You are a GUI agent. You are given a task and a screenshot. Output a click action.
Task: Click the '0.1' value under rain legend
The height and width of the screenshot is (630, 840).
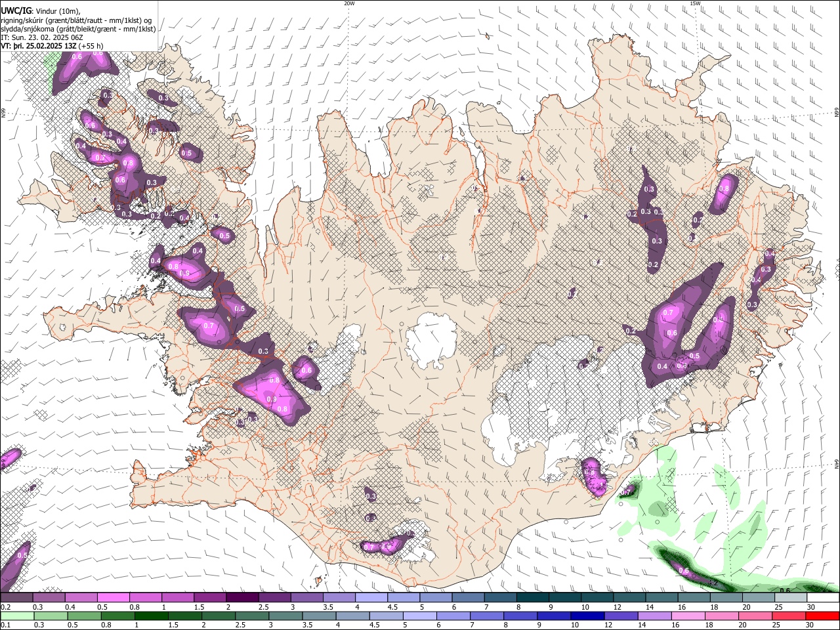point(5,625)
